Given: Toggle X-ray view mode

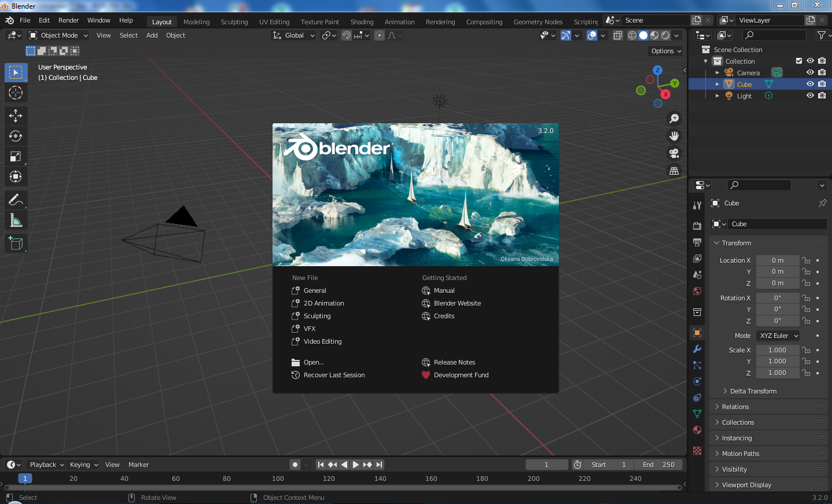Looking at the screenshot, I should [617, 35].
